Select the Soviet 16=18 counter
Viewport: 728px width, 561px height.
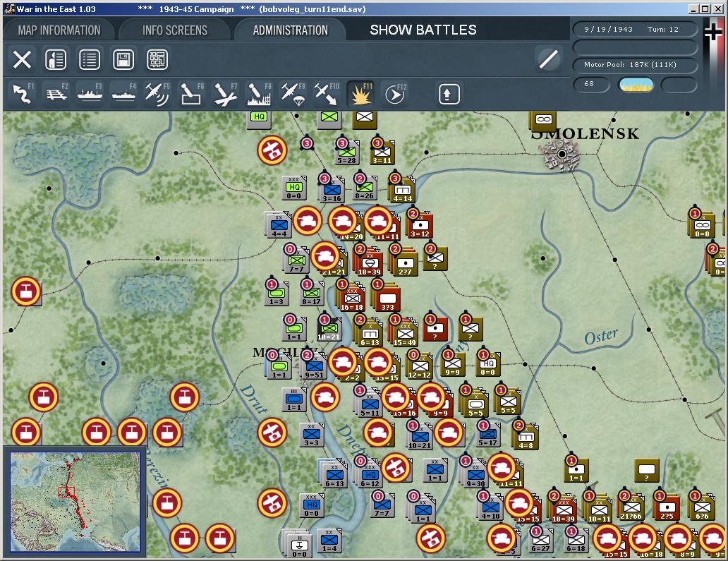351,297
